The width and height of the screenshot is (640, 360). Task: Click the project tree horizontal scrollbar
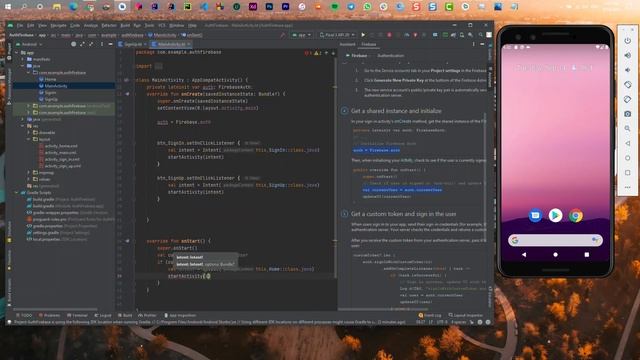(55, 309)
